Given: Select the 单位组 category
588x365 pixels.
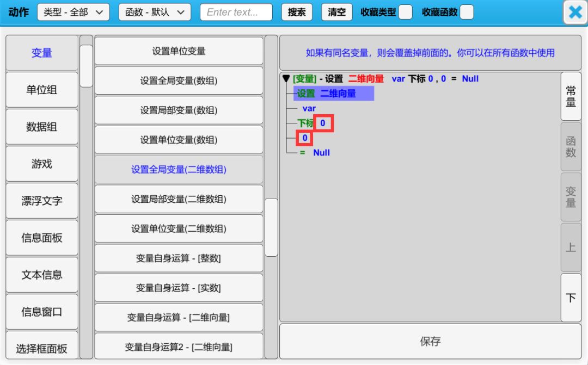Looking at the screenshot, I should (42, 90).
